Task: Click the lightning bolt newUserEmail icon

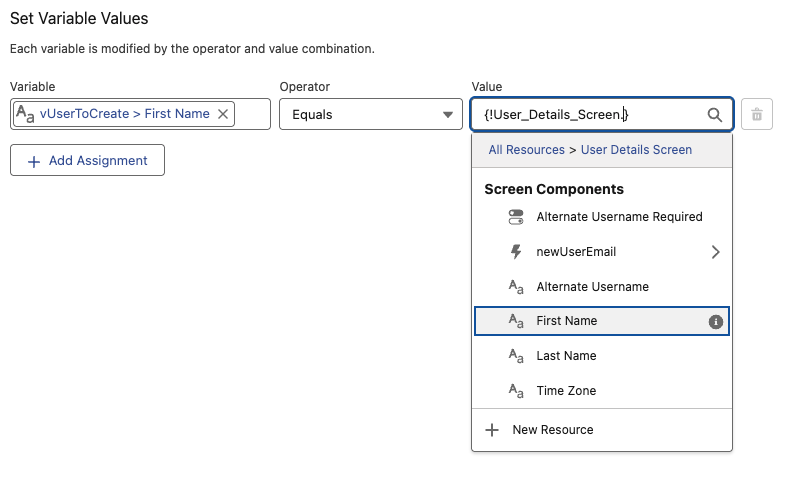Action: pyautogui.click(x=516, y=252)
